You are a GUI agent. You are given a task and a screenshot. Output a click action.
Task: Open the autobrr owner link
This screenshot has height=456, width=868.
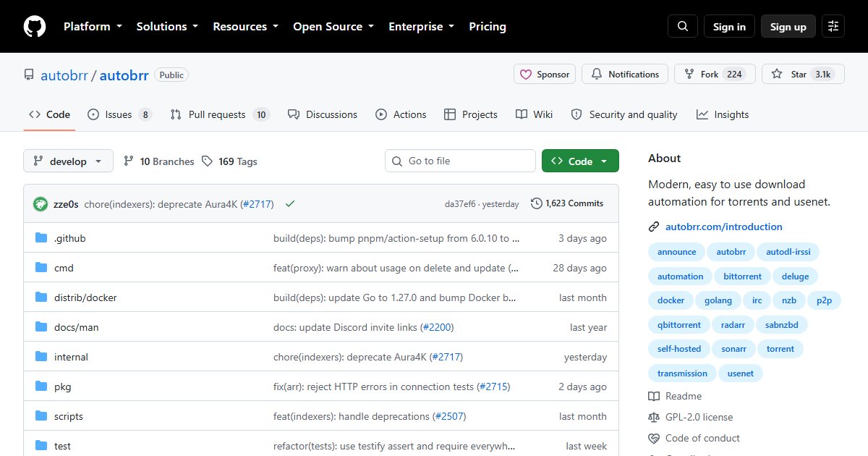click(x=64, y=75)
